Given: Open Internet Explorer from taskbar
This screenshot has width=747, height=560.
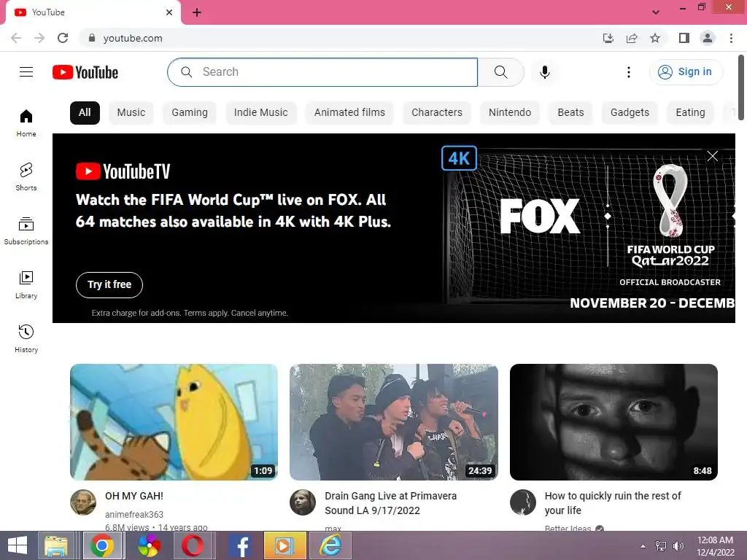Looking at the screenshot, I should (330, 545).
